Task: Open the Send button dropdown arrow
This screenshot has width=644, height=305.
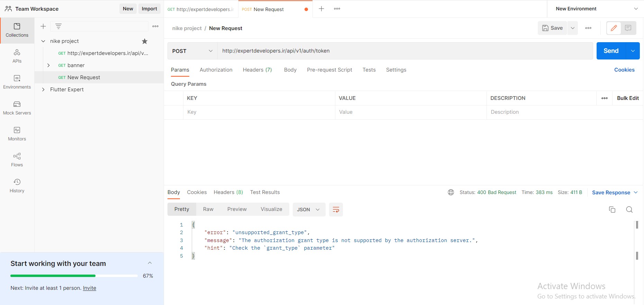Action: point(633,51)
